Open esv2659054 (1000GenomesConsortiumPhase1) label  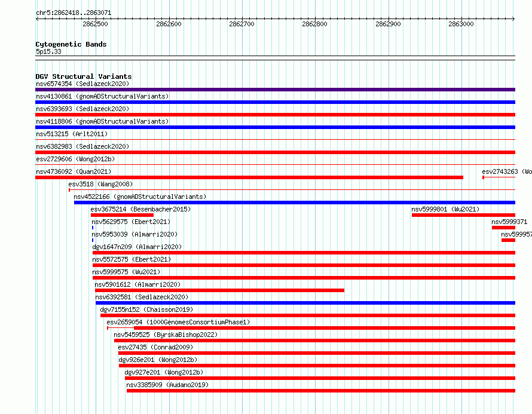point(178,322)
